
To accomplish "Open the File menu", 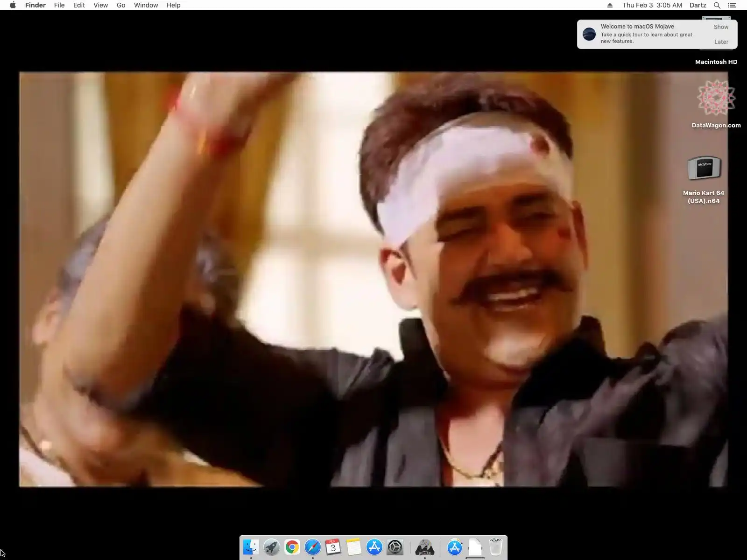I will [59, 5].
